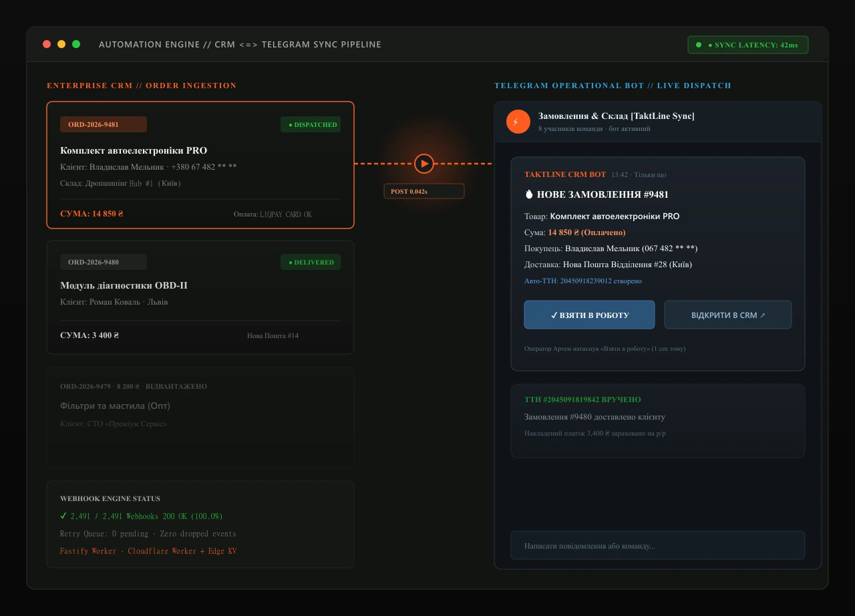
Task: Open the ORD-2026-9480 order ID badge
Action: (104, 262)
